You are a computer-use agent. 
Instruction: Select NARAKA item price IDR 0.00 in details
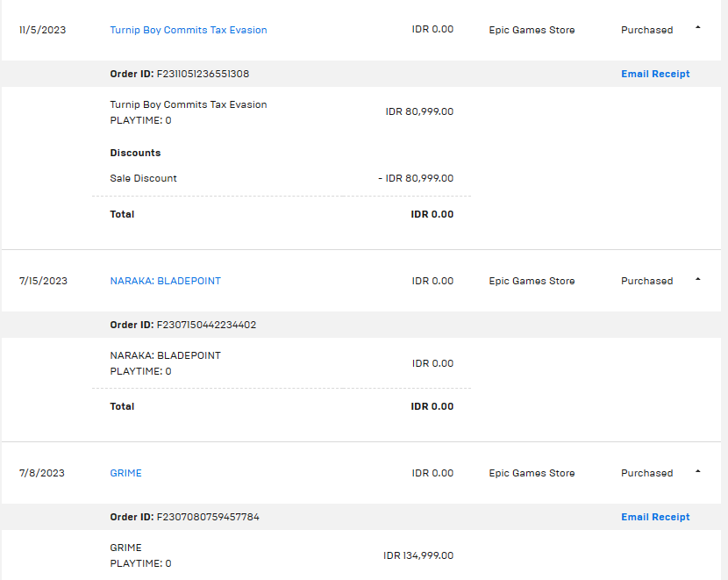coord(432,363)
